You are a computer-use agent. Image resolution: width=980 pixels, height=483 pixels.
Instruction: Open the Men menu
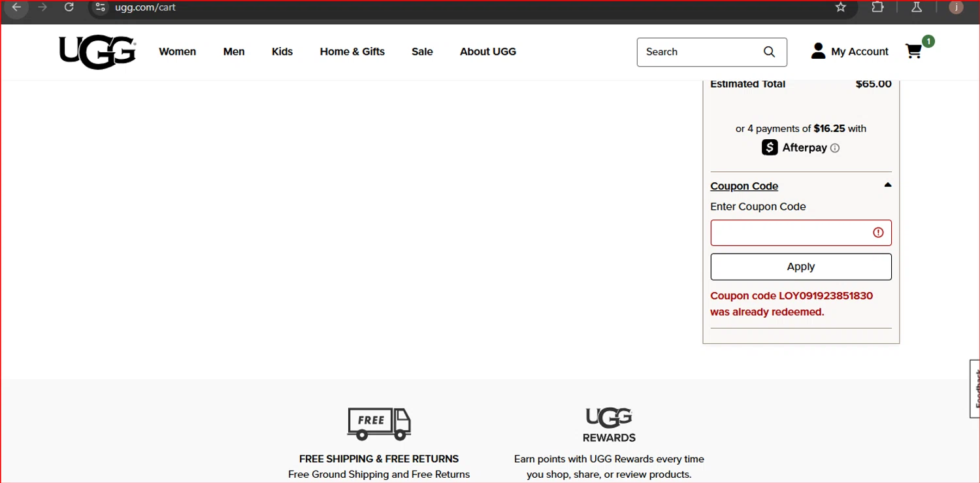(x=234, y=52)
